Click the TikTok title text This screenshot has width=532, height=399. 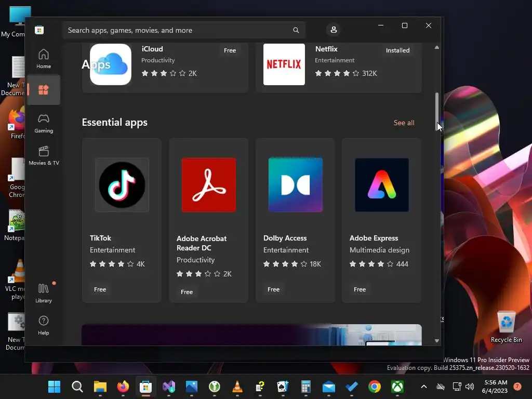[x=100, y=238]
